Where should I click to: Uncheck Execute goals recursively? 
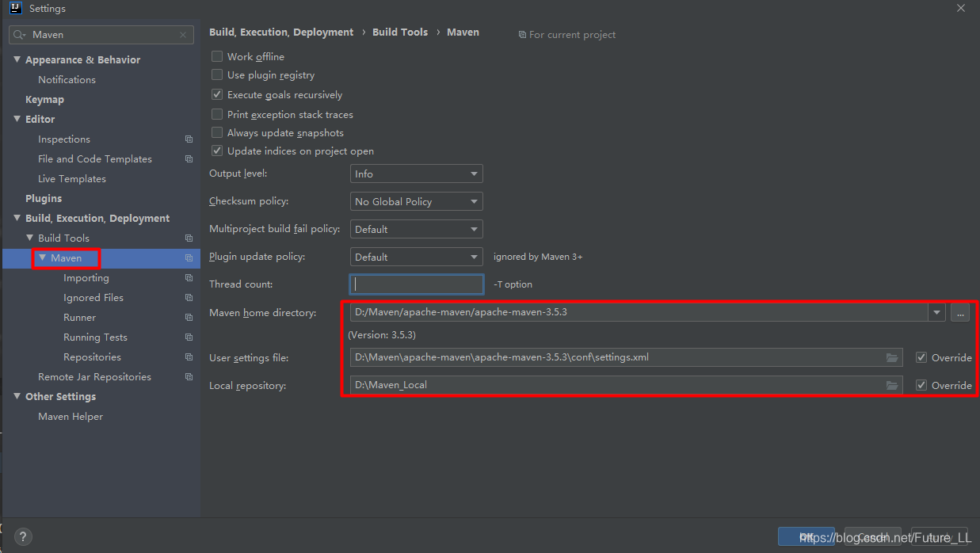217,94
